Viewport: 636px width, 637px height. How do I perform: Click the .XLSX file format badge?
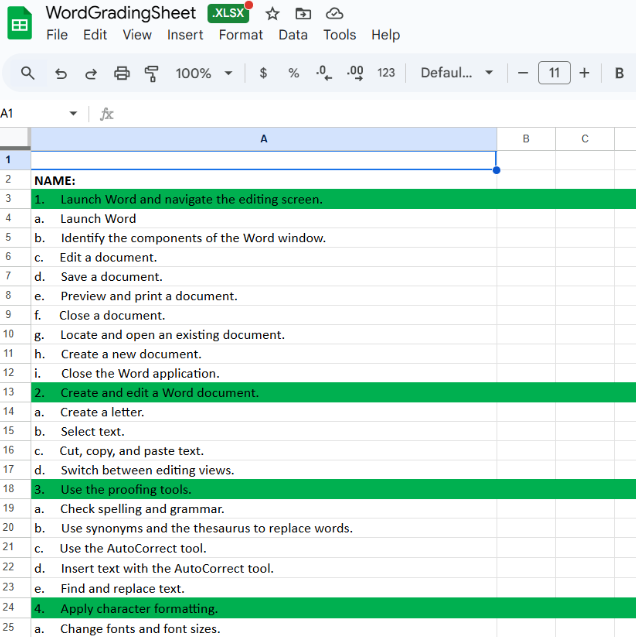[228, 13]
